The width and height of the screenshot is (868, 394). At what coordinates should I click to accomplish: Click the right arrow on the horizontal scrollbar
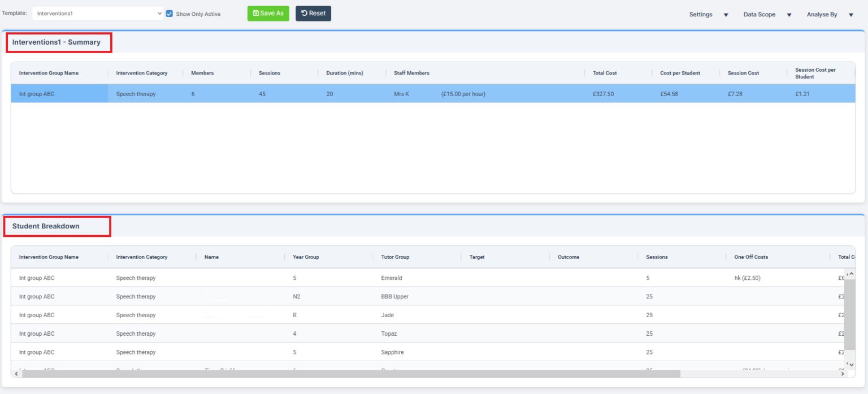(841, 374)
